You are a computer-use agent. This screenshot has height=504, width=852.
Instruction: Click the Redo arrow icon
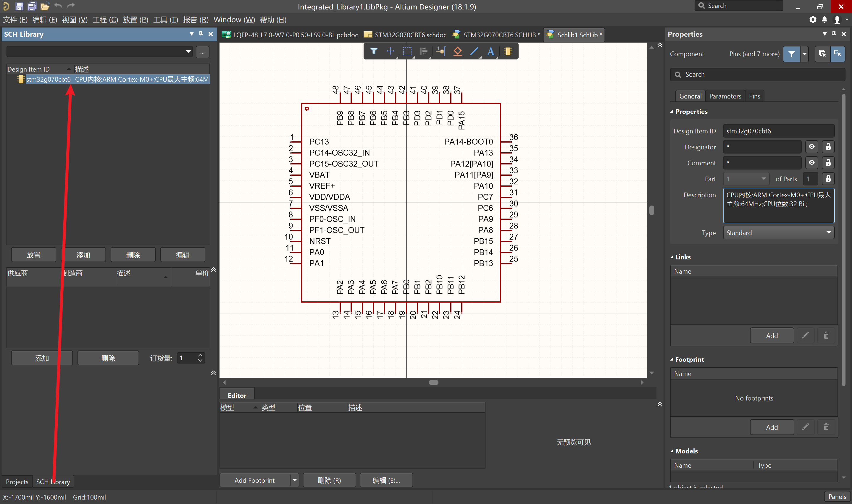click(x=71, y=6)
